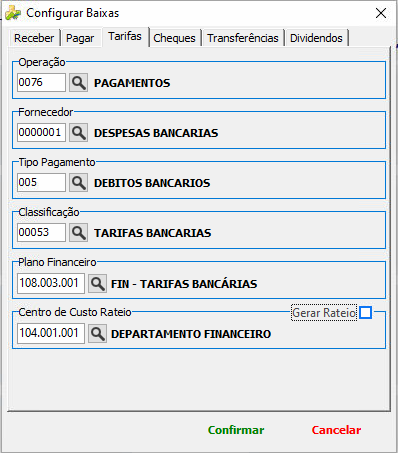Click the Centro de Custo field 104.001.001

(x=51, y=333)
